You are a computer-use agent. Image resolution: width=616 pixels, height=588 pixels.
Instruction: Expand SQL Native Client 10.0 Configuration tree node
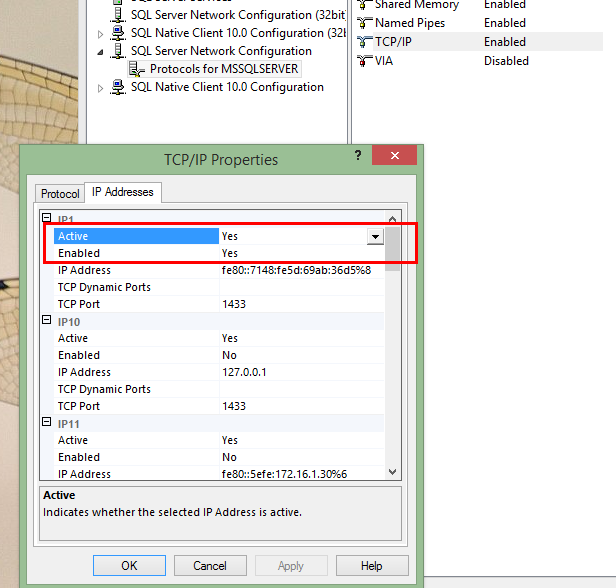click(100, 88)
